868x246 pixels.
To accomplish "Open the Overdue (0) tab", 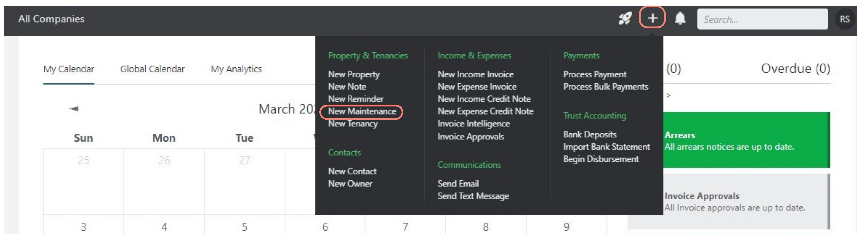I will (x=795, y=69).
